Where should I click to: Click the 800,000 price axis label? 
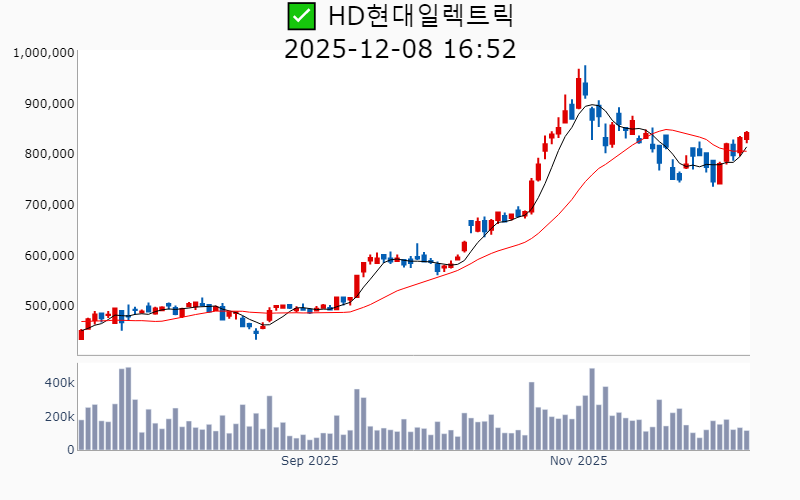coord(47,154)
